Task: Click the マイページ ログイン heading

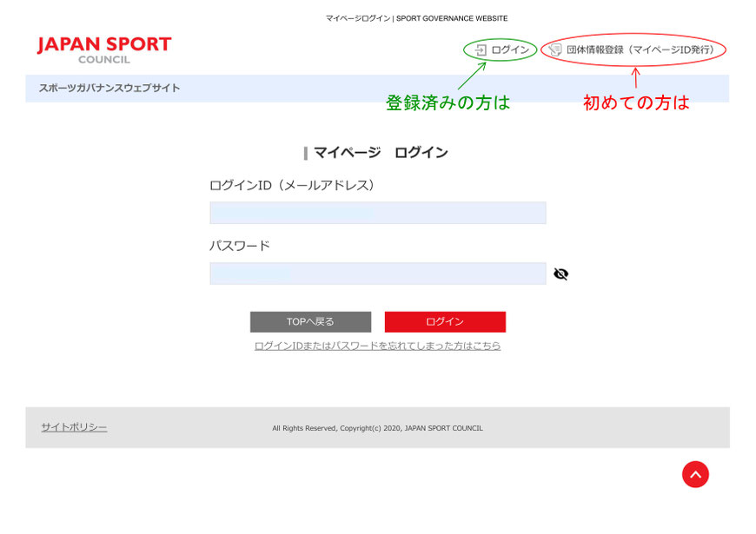Action: pyautogui.click(x=381, y=153)
